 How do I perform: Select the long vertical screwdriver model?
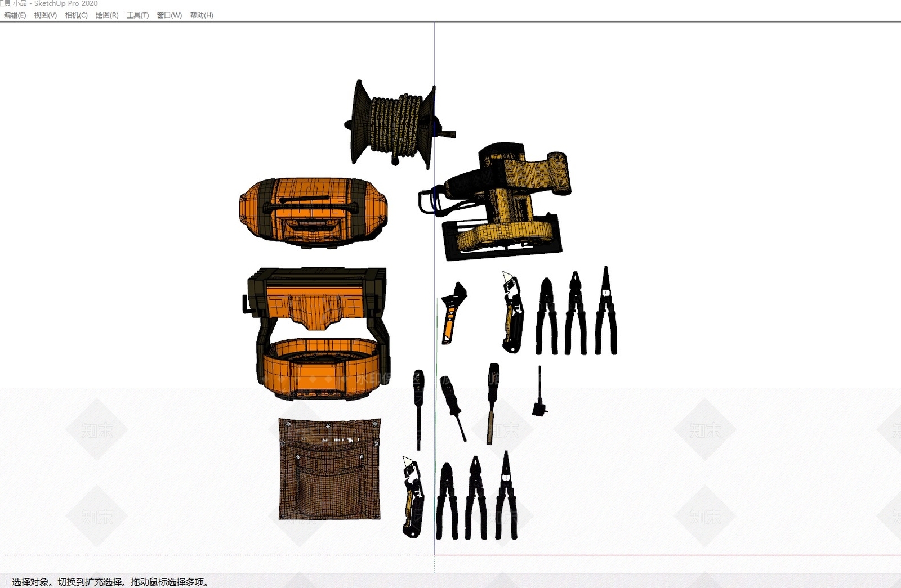click(418, 410)
